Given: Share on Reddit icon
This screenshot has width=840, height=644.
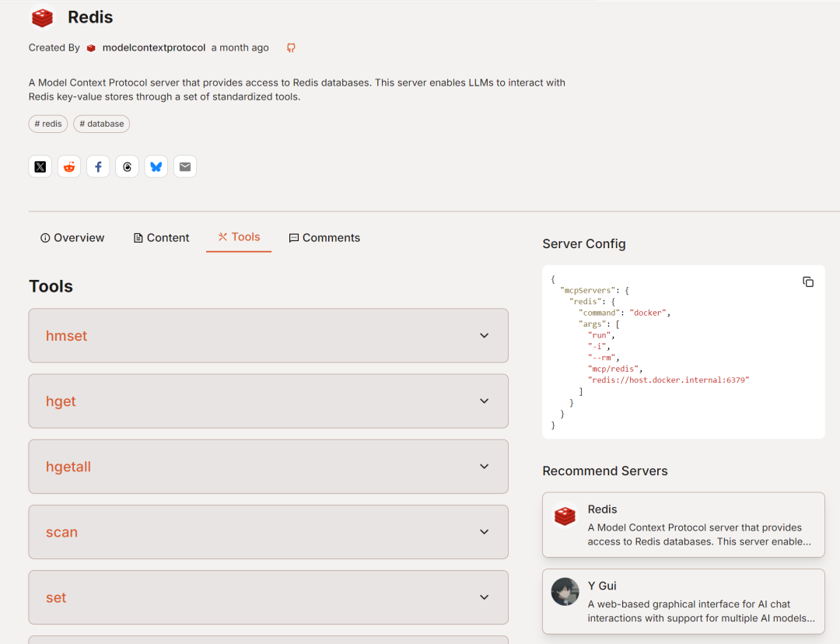Looking at the screenshot, I should (69, 166).
